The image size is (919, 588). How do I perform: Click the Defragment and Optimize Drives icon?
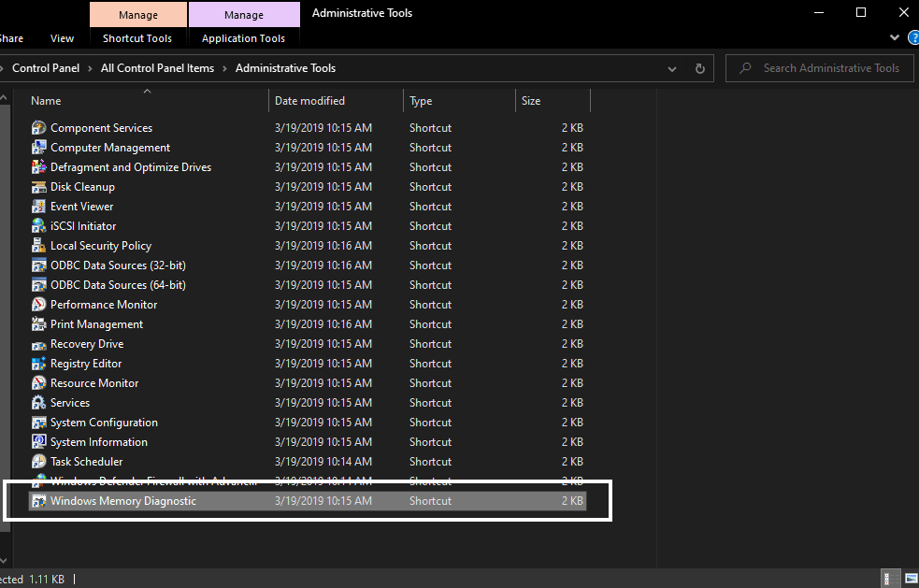38,167
